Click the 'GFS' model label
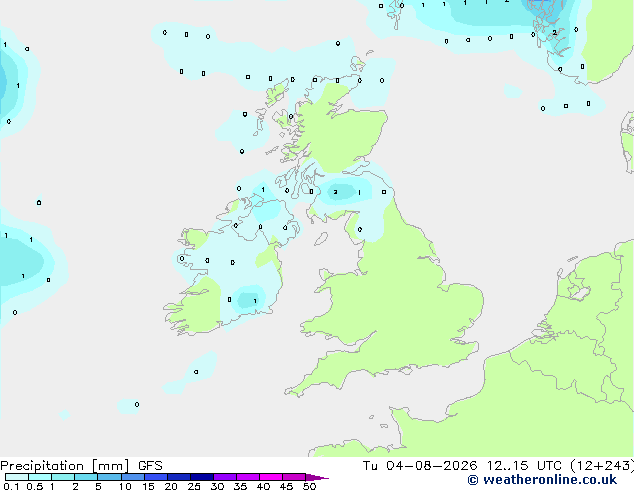634x490 pixels. pos(150,466)
